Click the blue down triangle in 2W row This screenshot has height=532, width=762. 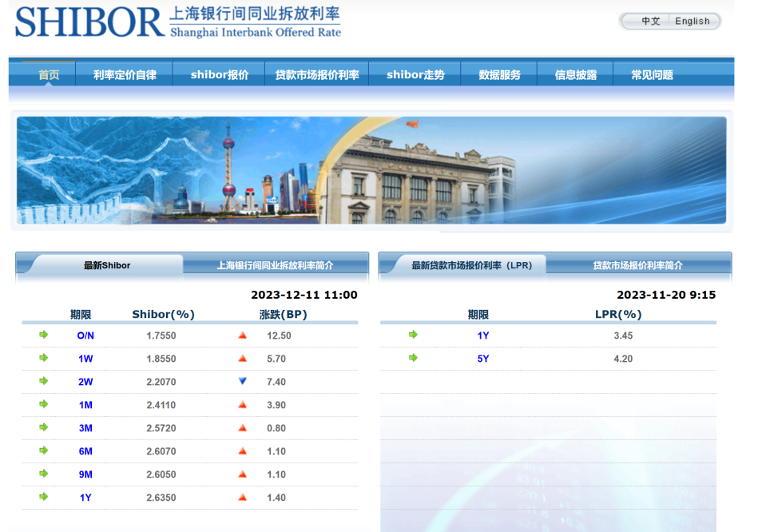[243, 381]
